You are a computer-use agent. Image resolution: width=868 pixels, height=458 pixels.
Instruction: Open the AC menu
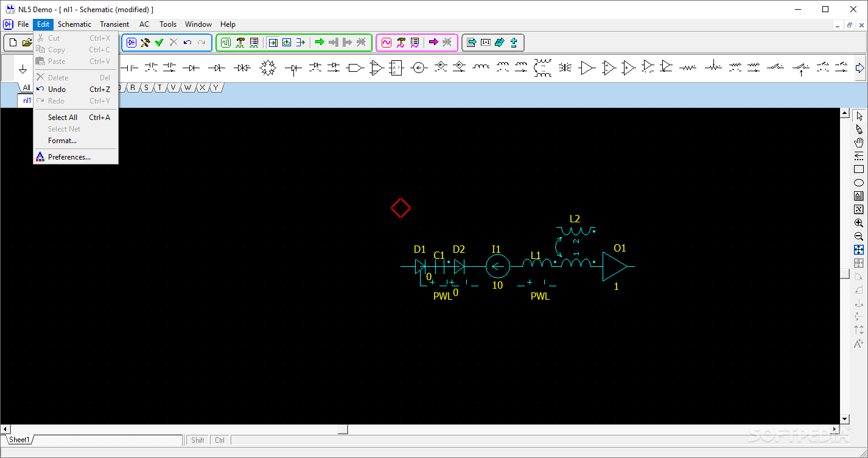point(144,24)
